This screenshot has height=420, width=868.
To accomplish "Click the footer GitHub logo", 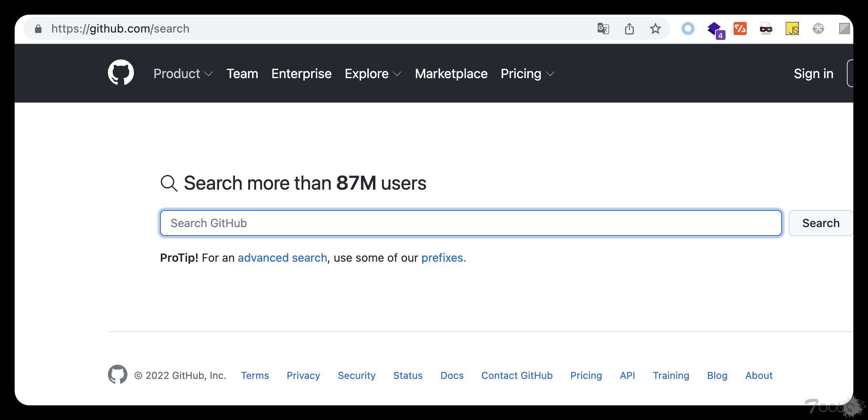I will click(118, 374).
